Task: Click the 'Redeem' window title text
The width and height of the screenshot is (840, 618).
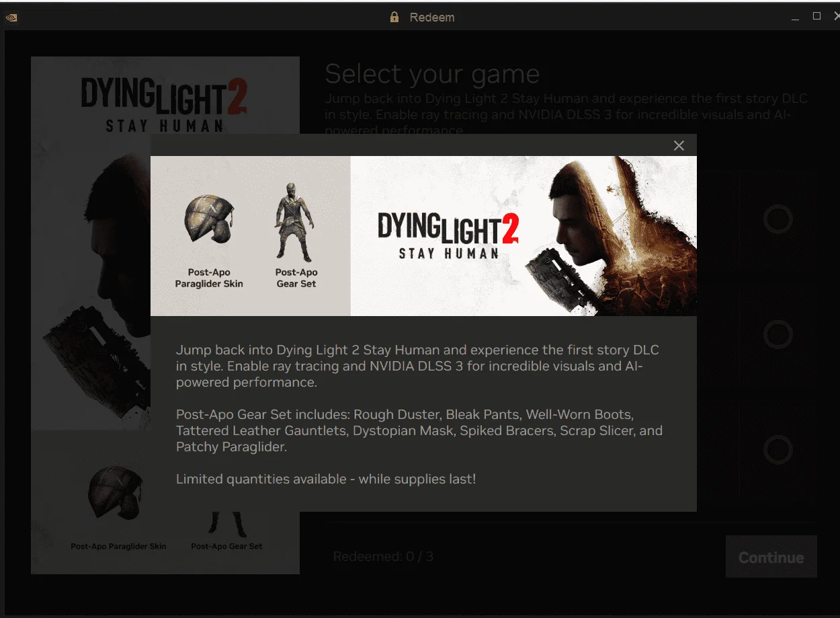Action: (432, 17)
